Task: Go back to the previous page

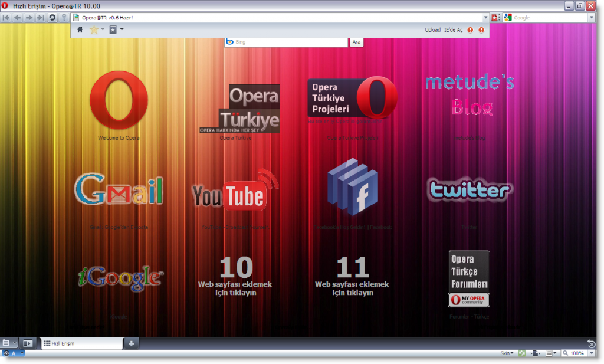Action: click(x=17, y=18)
